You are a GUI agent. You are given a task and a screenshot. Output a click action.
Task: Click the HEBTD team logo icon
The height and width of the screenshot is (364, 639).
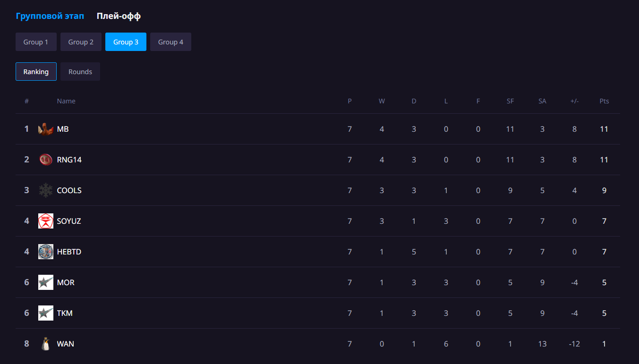[x=46, y=252]
